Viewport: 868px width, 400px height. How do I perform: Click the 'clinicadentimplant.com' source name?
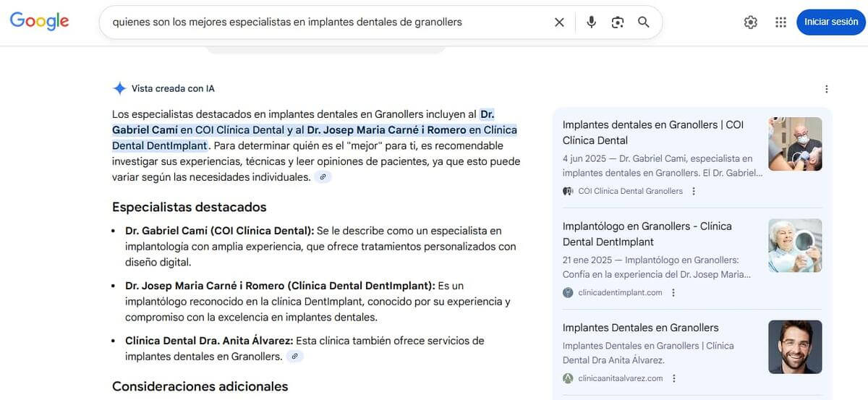tap(620, 292)
